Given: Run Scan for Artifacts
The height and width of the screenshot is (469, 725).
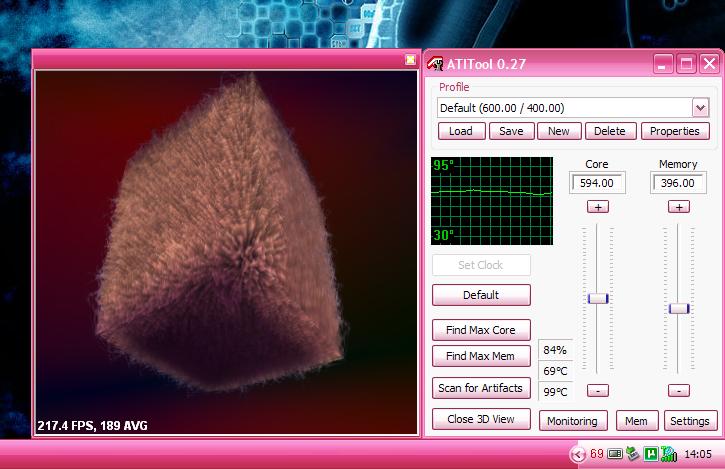Looking at the screenshot, I should [x=481, y=388].
